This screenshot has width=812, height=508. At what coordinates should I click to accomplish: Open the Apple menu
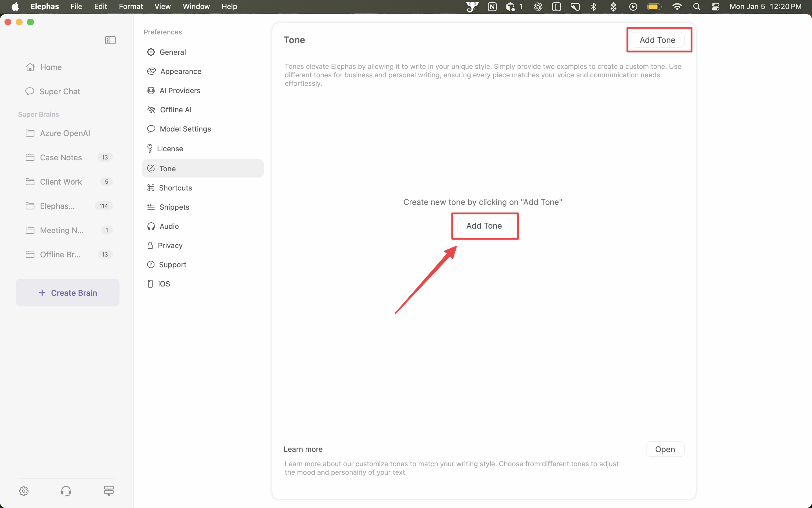coord(15,6)
